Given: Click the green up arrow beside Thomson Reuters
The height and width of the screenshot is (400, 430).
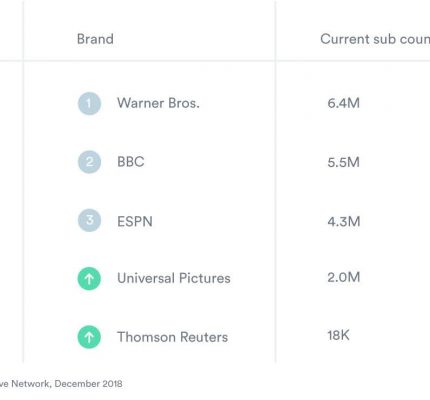Looking at the screenshot, I should [x=89, y=337].
